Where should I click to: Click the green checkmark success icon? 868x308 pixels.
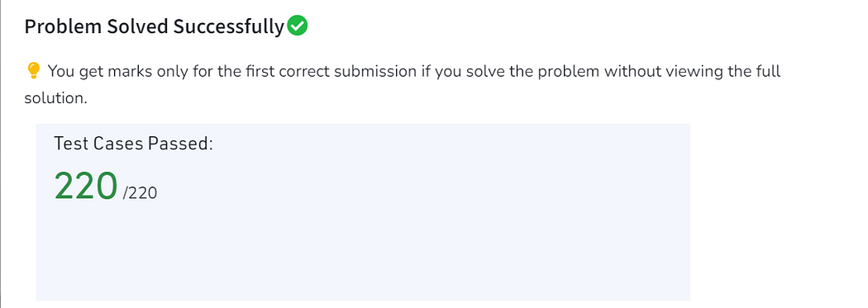[298, 26]
